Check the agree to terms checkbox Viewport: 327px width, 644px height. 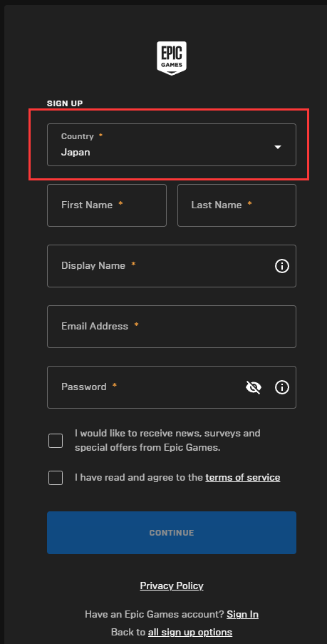(56, 478)
